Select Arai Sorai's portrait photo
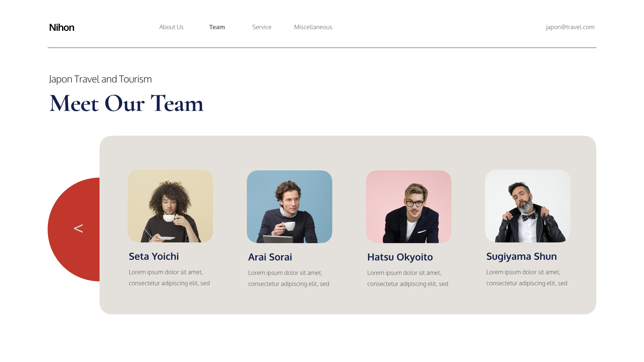This screenshot has height=362, width=644. click(x=289, y=206)
